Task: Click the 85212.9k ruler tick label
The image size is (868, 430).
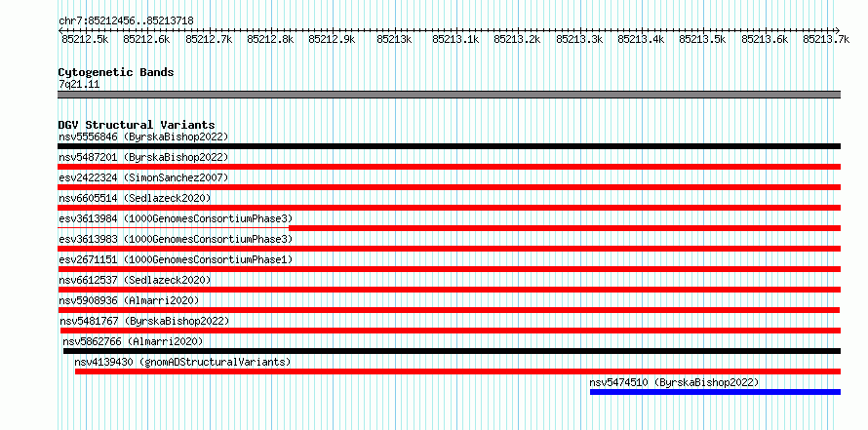Action: coord(332,39)
